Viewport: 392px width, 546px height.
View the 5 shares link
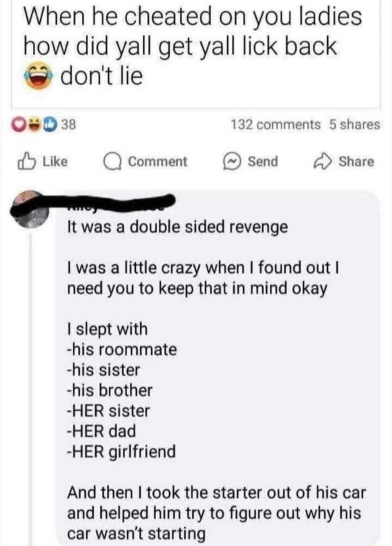[354, 125]
